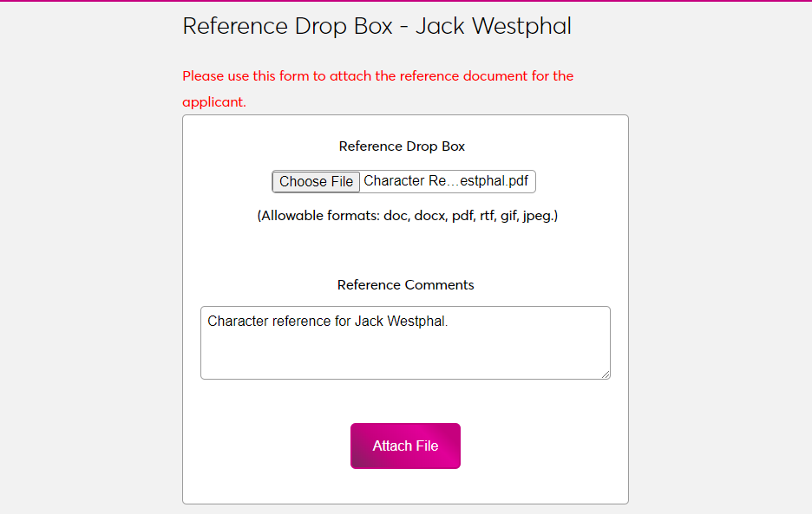The height and width of the screenshot is (514, 812).
Task: Click the selected file name Character Re…estphal.pdf
Action: click(x=446, y=182)
